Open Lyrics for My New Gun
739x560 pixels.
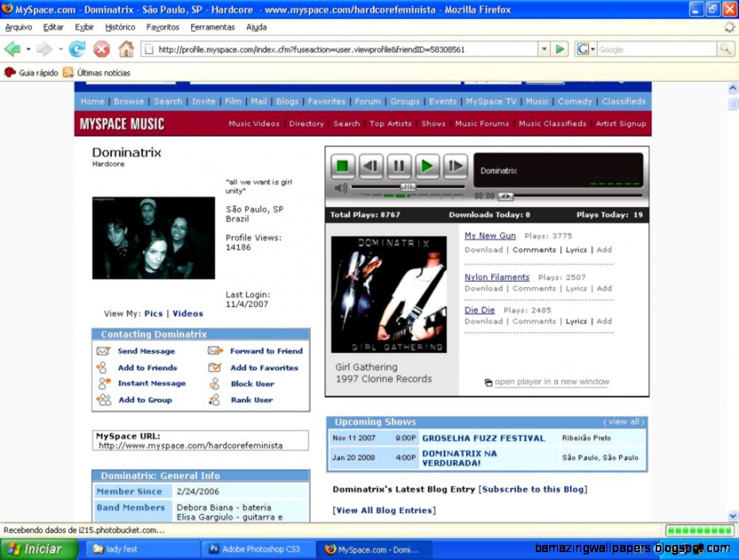point(576,250)
